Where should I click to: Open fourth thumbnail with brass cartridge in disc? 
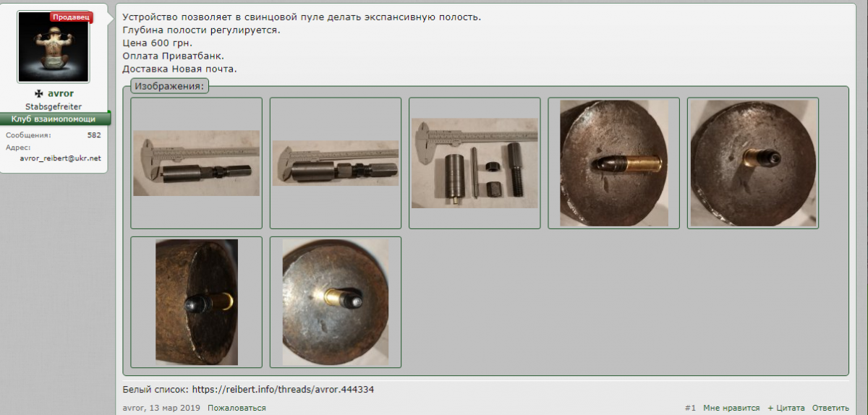tap(613, 163)
